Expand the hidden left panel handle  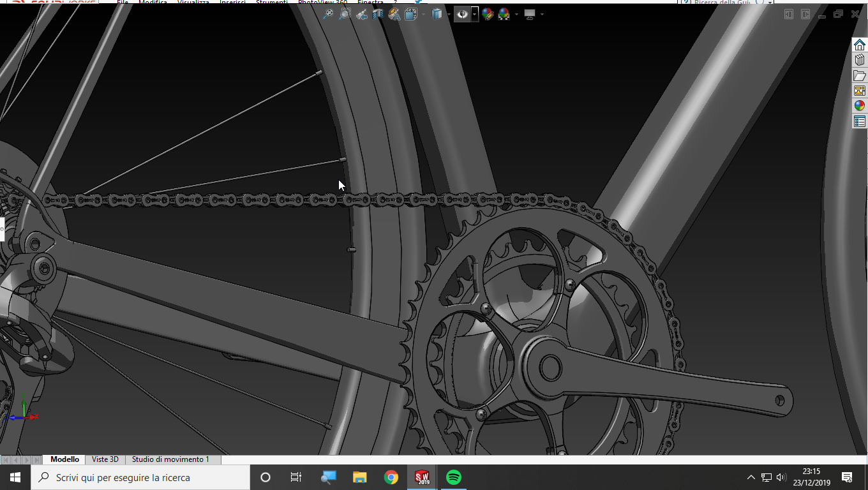coord(2,228)
